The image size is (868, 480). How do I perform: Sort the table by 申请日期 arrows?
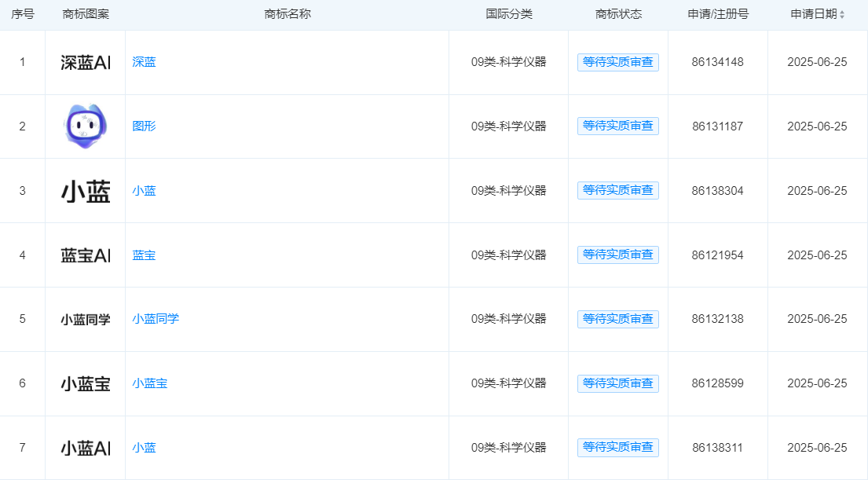842,15
